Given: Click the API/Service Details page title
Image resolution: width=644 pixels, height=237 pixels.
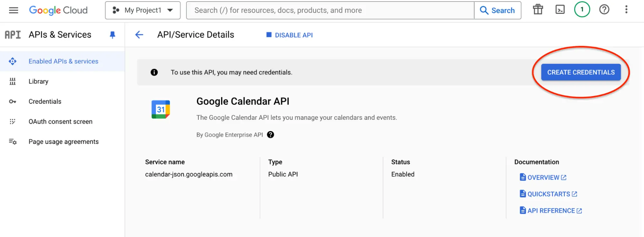Looking at the screenshot, I should pos(196,35).
